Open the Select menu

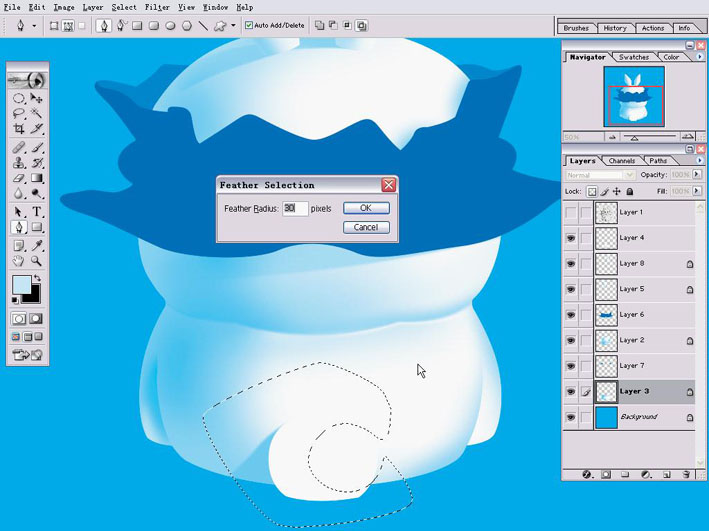(124, 7)
